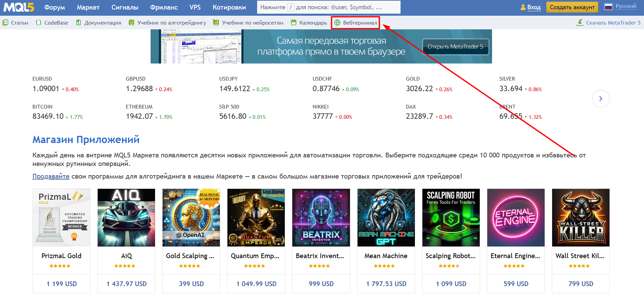Viewport: 644px width, 295px height.
Task: Open the VPS page
Action: 195,7
